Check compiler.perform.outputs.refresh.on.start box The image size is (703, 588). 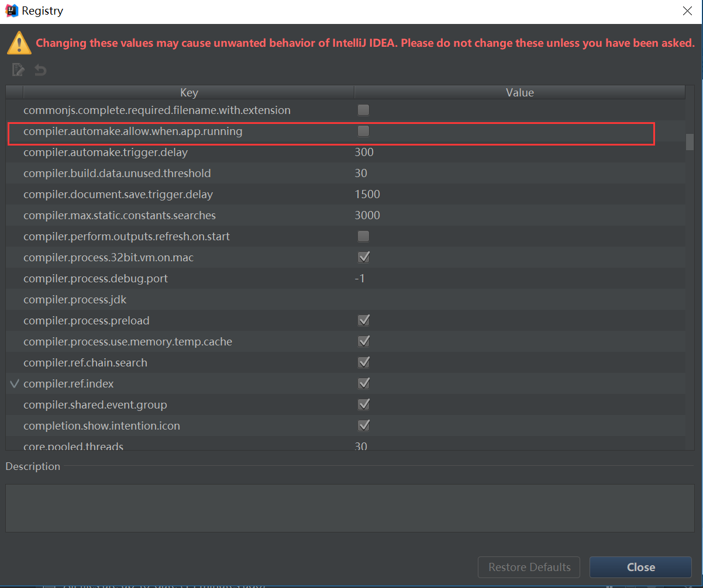pos(363,236)
